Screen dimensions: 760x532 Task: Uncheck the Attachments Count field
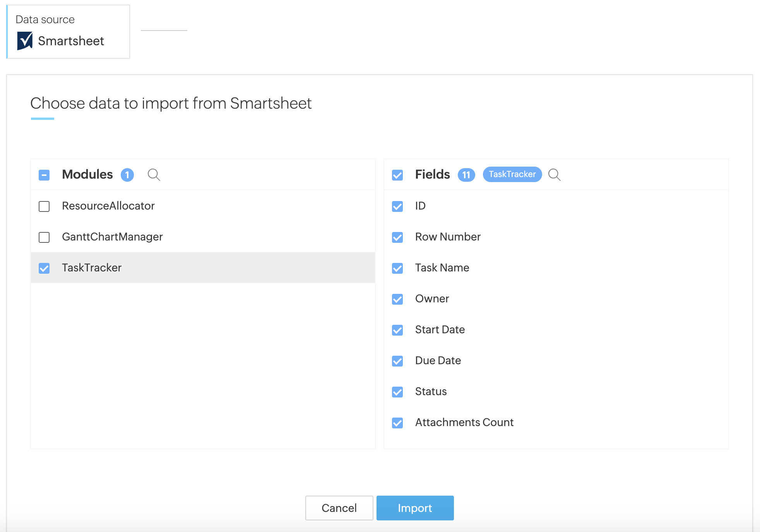[x=397, y=423]
